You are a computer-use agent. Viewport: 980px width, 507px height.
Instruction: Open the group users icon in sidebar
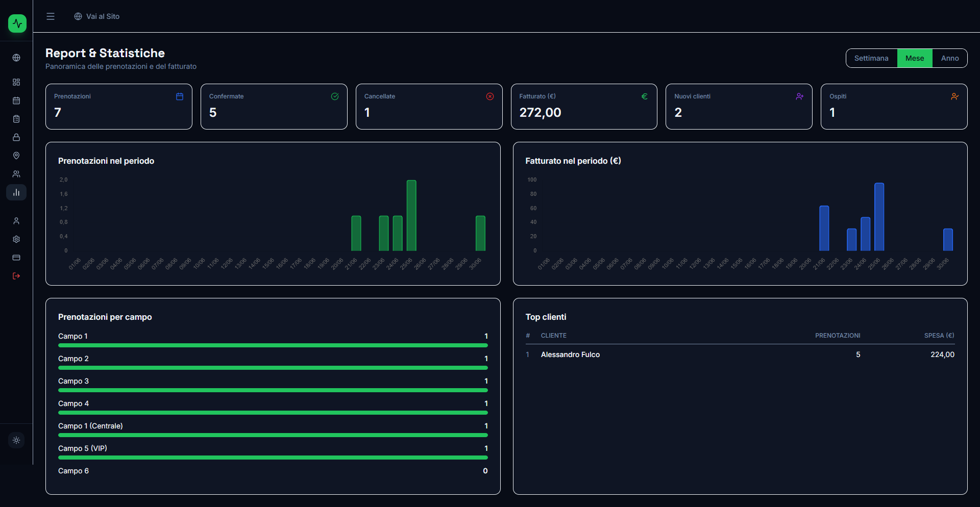pos(16,174)
